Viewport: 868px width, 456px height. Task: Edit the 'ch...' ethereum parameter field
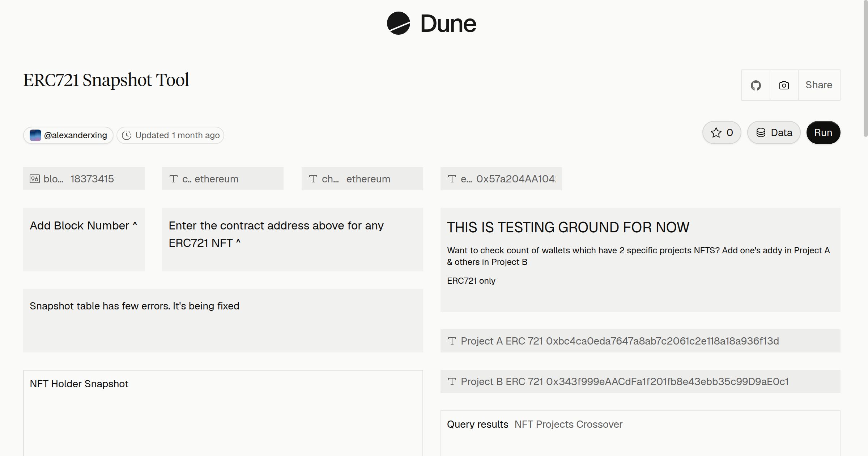click(362, 179)
